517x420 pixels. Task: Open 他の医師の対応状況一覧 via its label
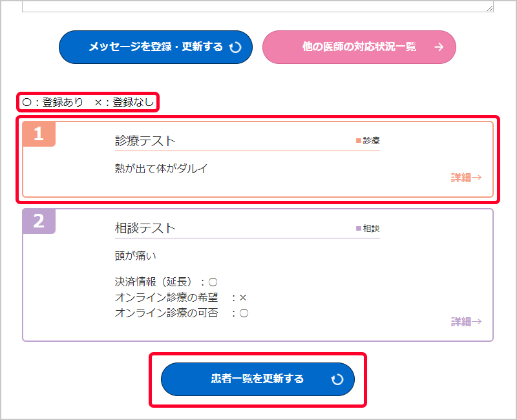point(359,47)
